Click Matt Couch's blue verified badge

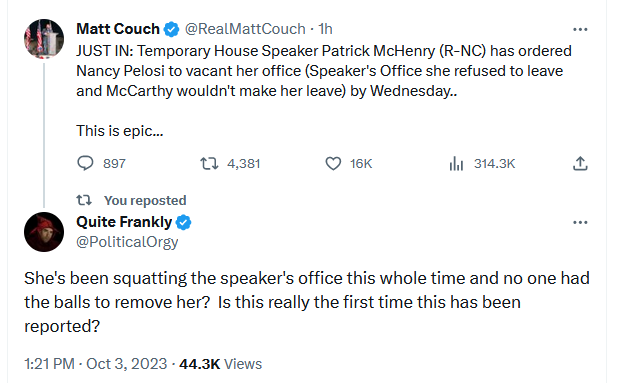(171, 30)
